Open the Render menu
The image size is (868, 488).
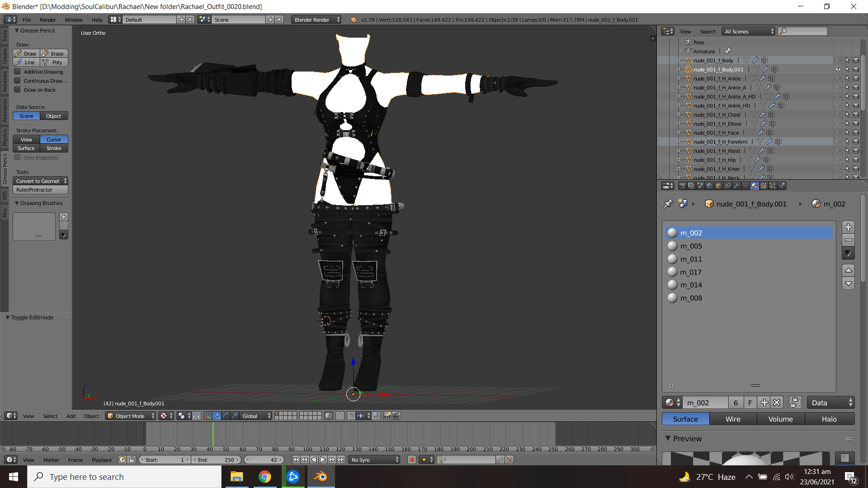[x=47, y=19]
